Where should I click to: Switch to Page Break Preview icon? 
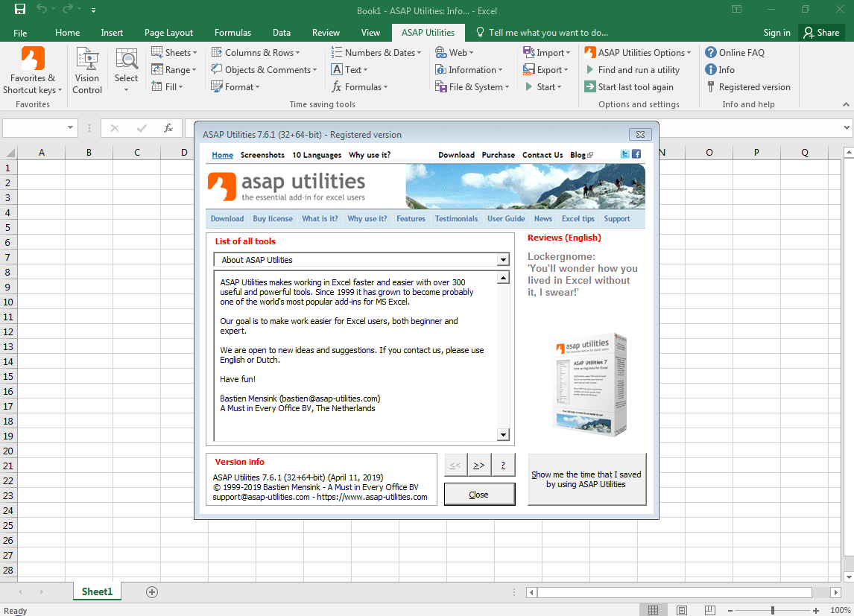point(709,610)
